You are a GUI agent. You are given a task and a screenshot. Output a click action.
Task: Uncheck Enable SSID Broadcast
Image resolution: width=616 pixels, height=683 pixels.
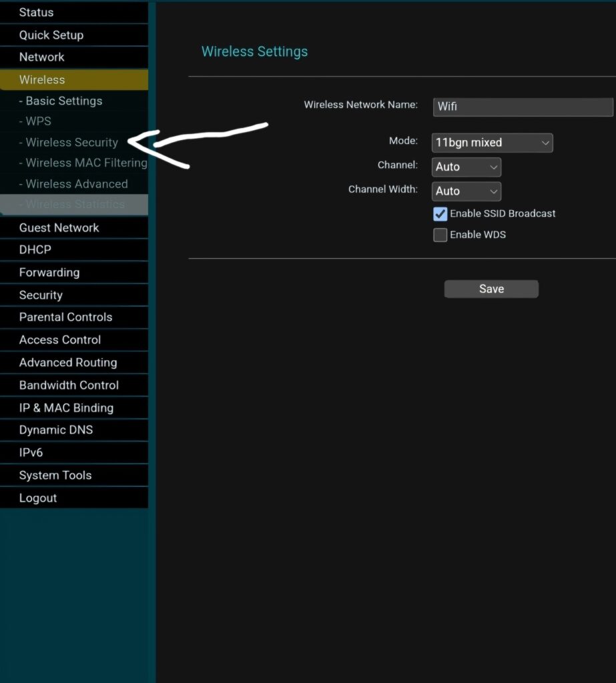[x=440, y=214]
